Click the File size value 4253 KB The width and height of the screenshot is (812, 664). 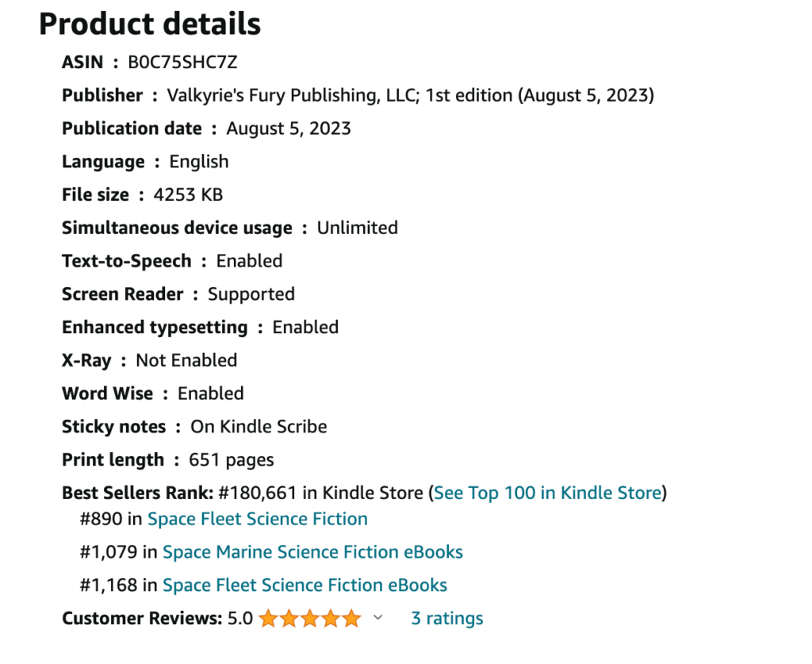coord(188,194)
